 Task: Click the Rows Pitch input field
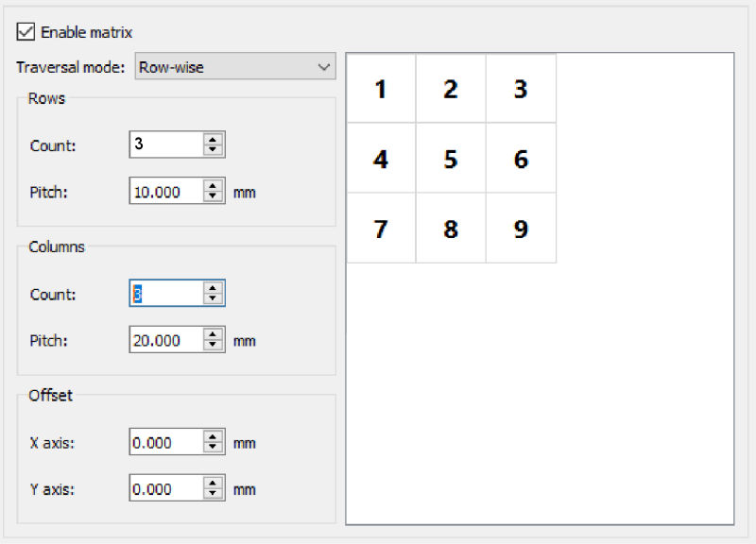(x=166, y=191)
